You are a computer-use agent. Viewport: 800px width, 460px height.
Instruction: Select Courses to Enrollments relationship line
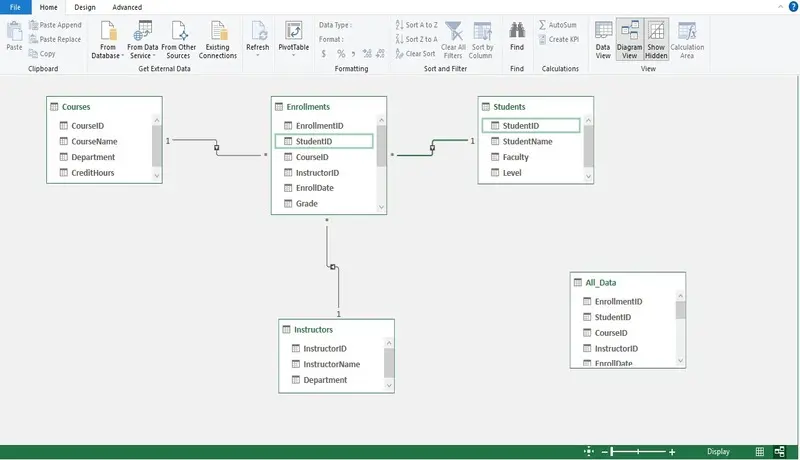(216, 147)
